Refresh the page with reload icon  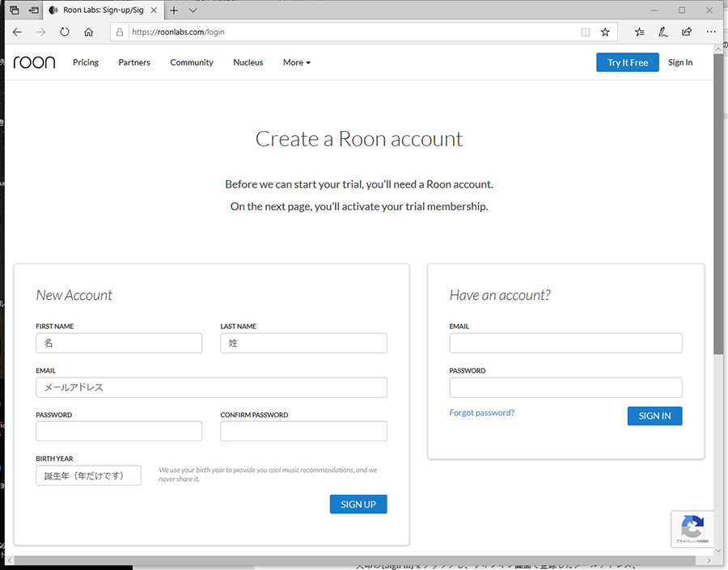[x=65, y=32]
